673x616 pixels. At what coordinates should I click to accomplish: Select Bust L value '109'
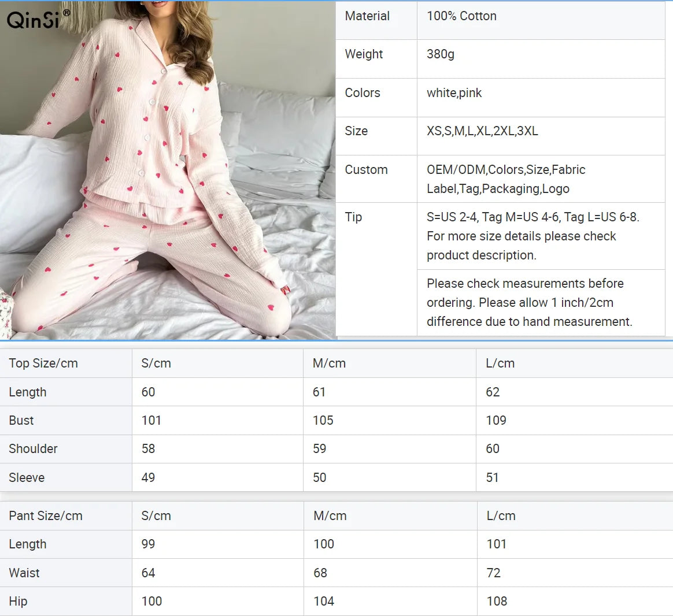[x=496, y=420]
